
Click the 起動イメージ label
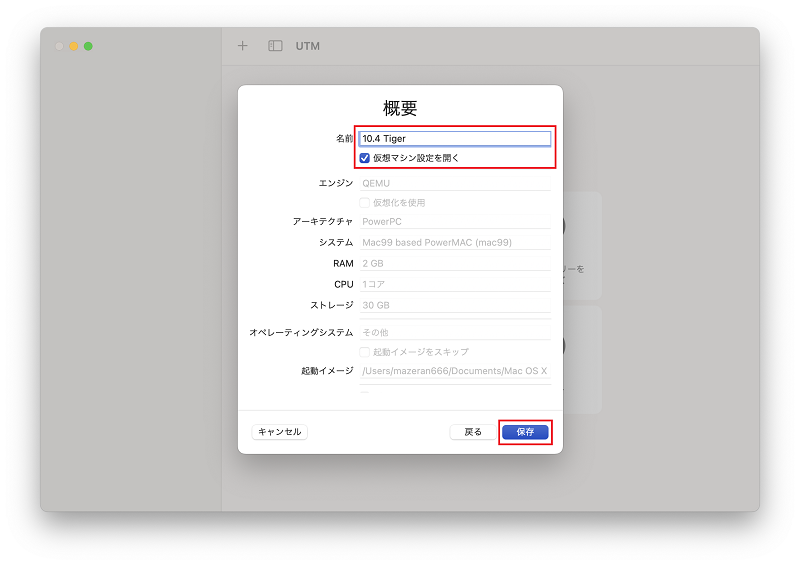tap(327, 371)
